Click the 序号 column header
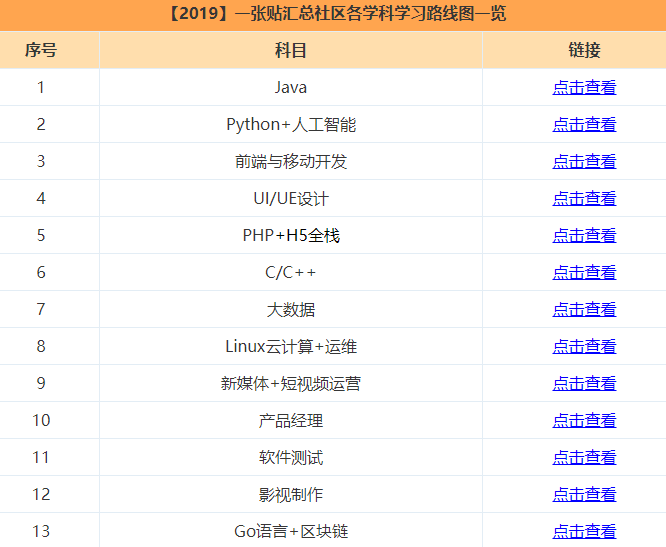Screen dimensions: 666x547 41,50
